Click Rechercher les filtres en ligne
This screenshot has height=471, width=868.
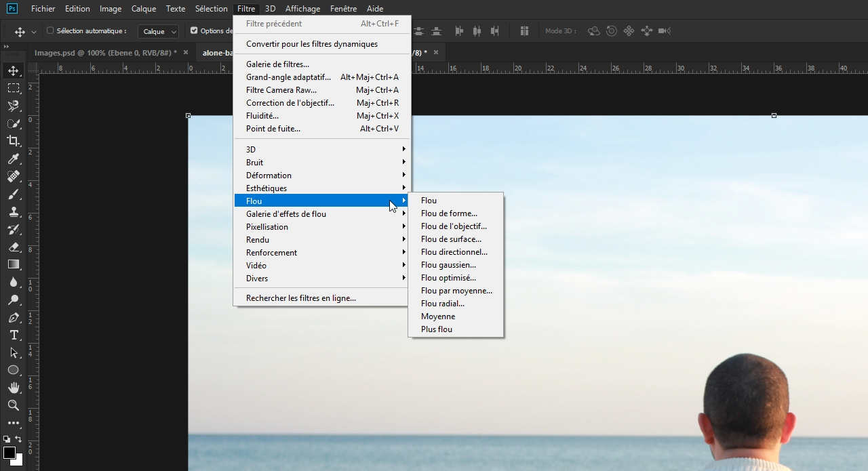[x=300, y=298]
